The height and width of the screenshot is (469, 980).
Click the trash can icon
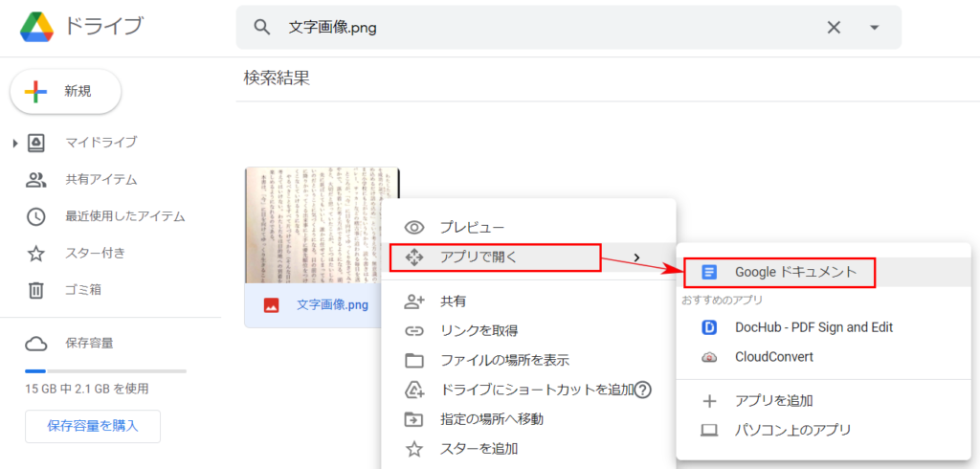[36, 290]
